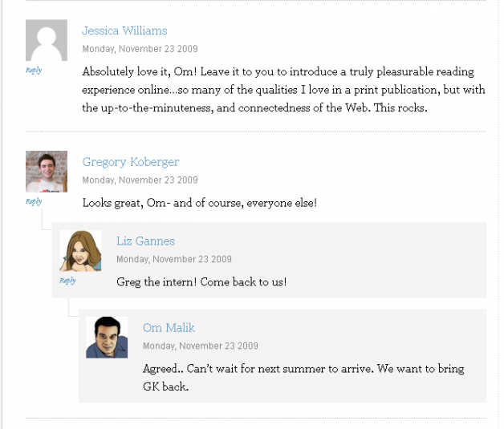Click Reply under Liz Gannes' avatar
Viewport: 504px width, 429px height.
67,281
